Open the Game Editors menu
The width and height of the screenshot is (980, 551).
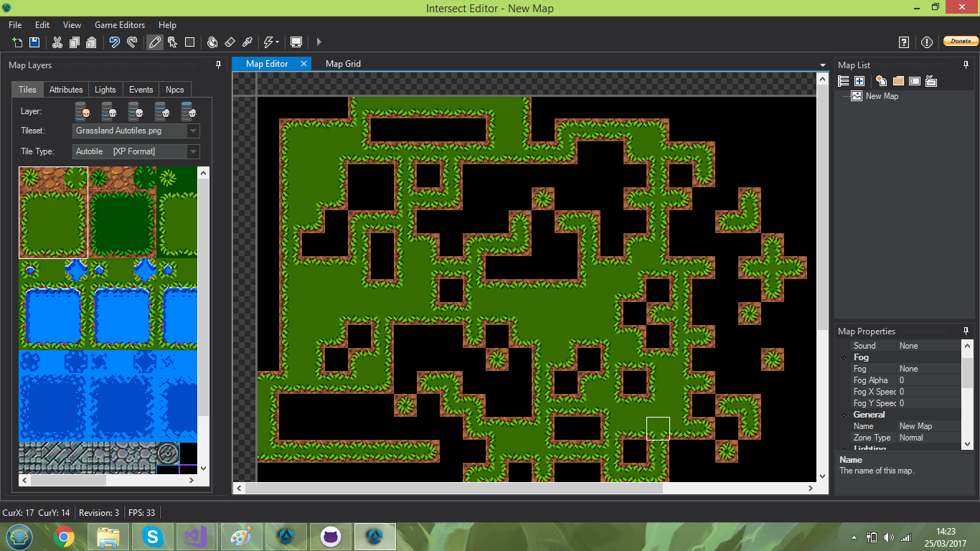[x=119, y=25]
